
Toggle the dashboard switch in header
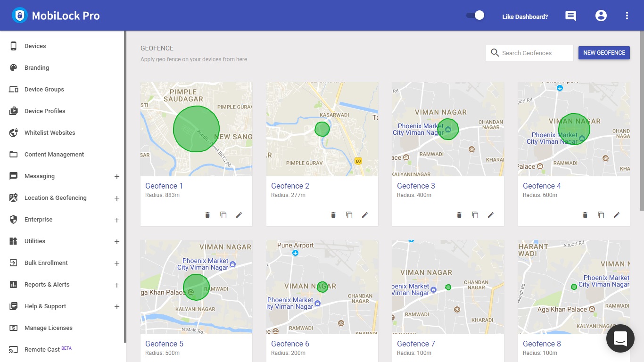(475, 16)
